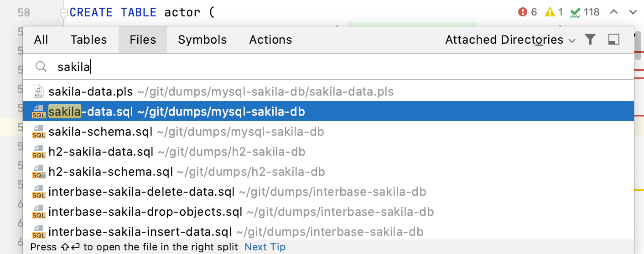The width and height of the screenshot is (644, 254).
Task: Go to next highlighted error arrow
Action: [633, 12]
